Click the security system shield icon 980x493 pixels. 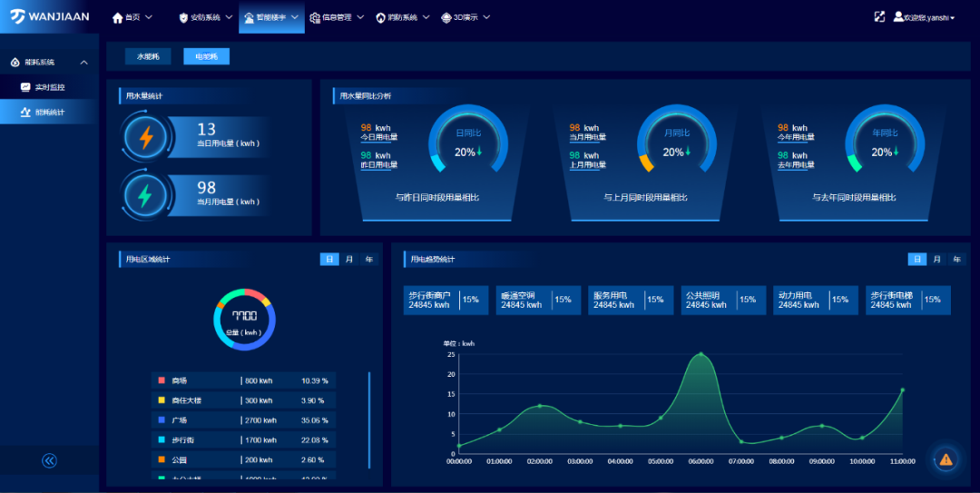pyautogui.click(x=183, y=17)
